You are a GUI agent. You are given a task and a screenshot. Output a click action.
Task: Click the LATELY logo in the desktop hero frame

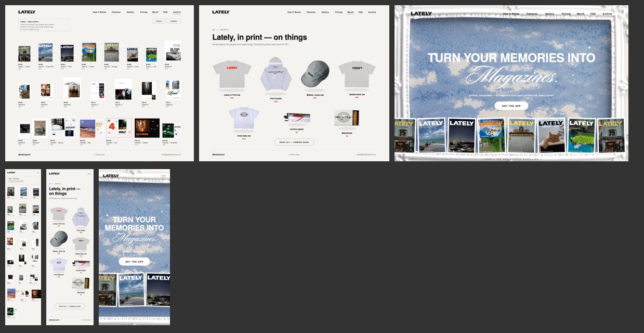click(x=421, y=14)
